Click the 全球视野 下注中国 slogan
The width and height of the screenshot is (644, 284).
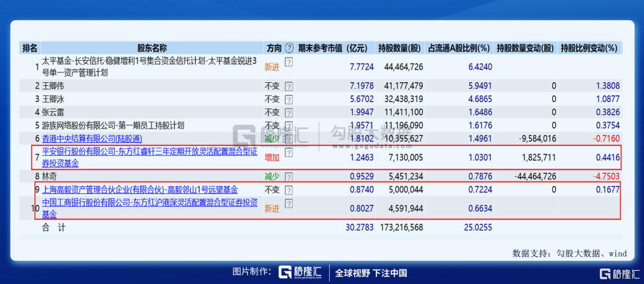(371, 273)
